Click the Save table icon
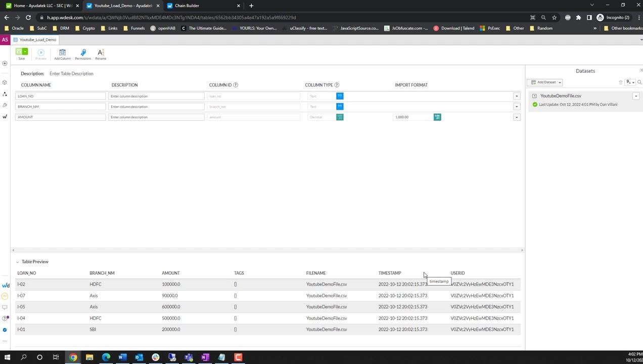Image resolution: width=643 pixels, height=364 pixels. click(19, 52)
